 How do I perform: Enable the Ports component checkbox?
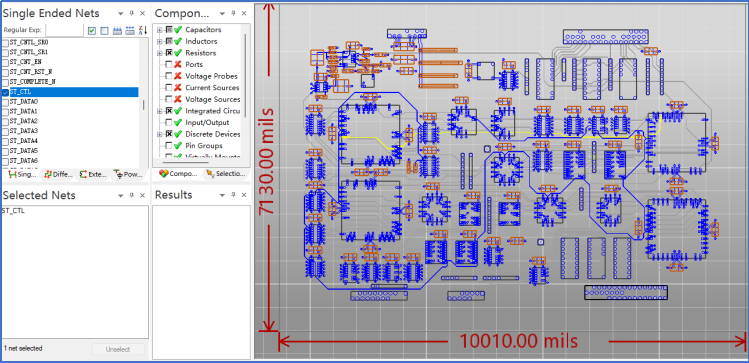(169, 64)
